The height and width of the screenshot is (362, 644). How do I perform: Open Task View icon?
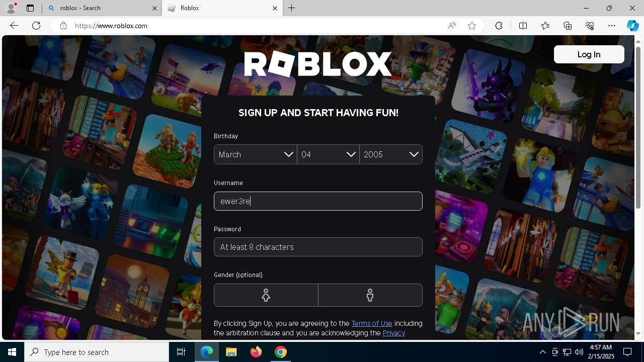tap(181, 352)
